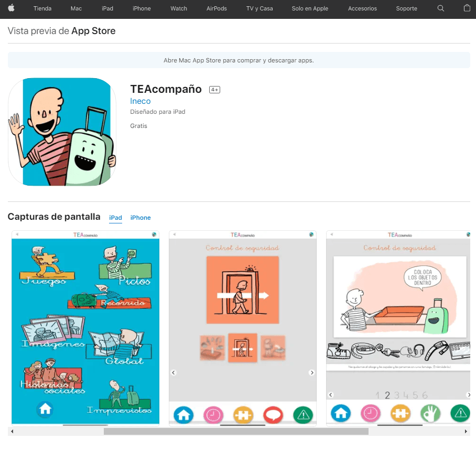Click the horizontal scrollbar thumb
Screen dimensions: 476x450
coord(236,431)
